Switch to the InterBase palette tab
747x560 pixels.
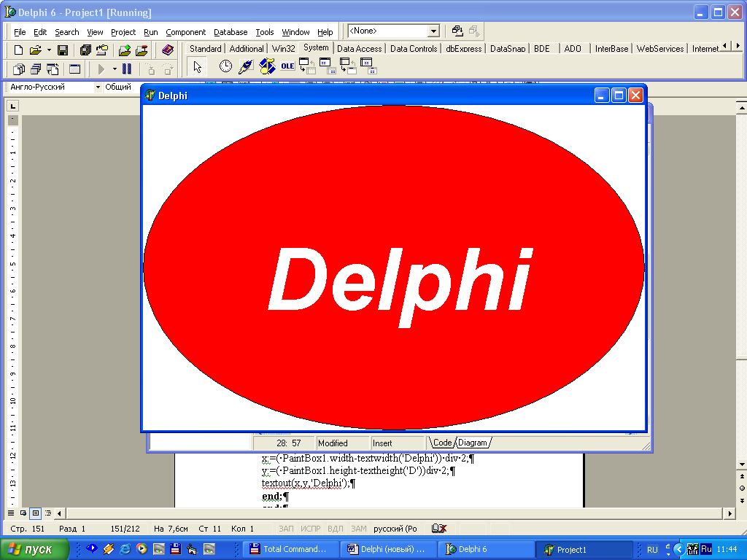pos(612,49)
